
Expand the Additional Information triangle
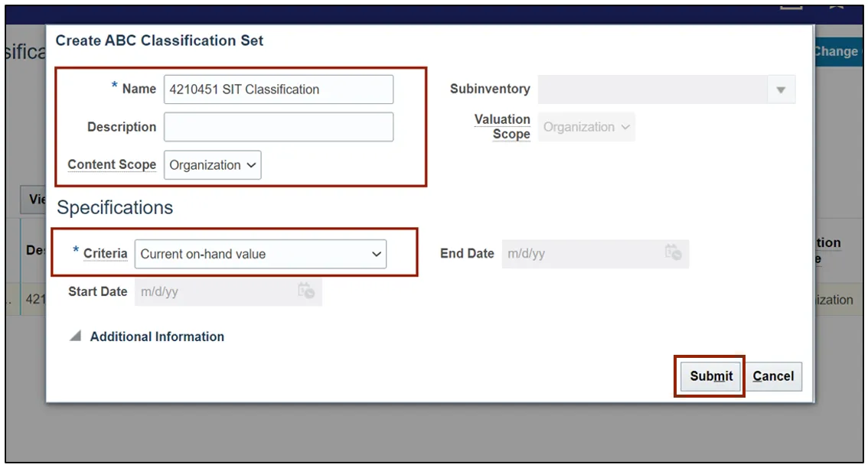click(75, 336)
